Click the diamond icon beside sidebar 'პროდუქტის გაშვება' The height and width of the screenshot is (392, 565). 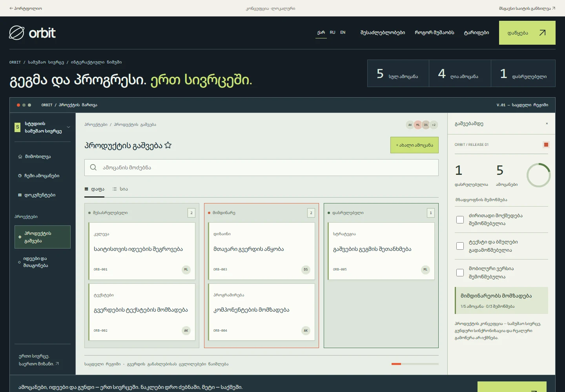(20, 237)
